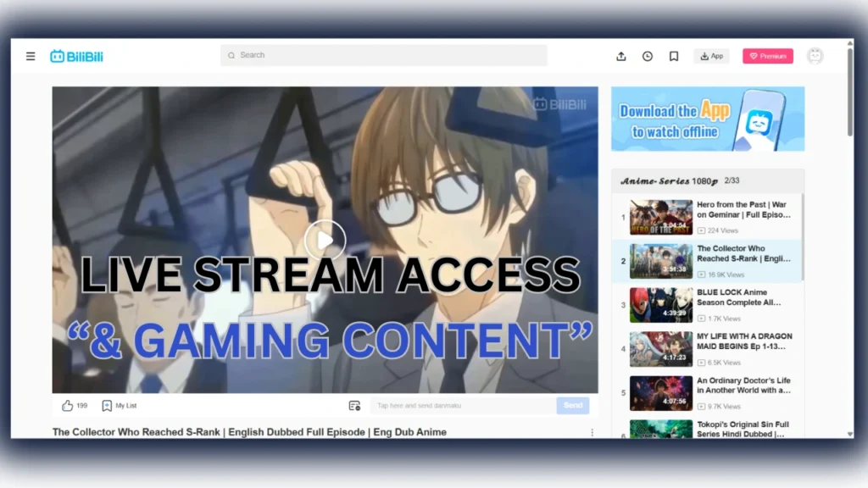Open Download the App banner

pos(708,119)
